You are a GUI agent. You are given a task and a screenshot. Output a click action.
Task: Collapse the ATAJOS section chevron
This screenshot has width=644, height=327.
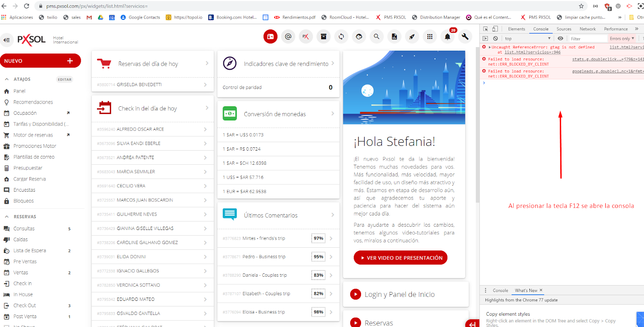[x=6, y=79]
